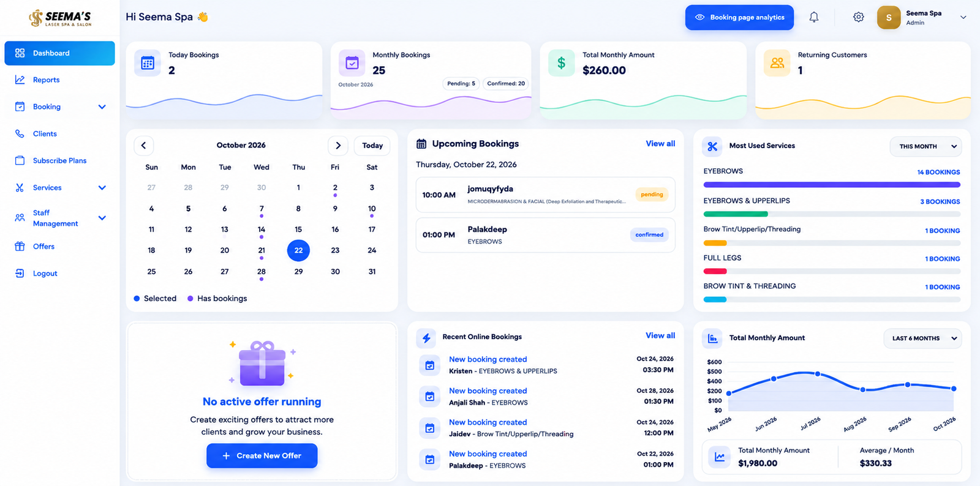Click the calendar icon next to Upcoming Bookings
The height and width of the screenshot is (486, 980).
[x=421, y=144]
